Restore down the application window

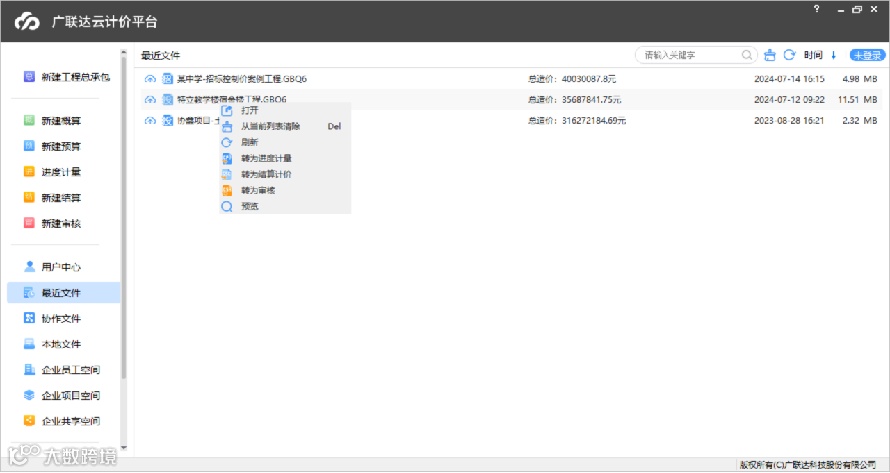(857, 10)
